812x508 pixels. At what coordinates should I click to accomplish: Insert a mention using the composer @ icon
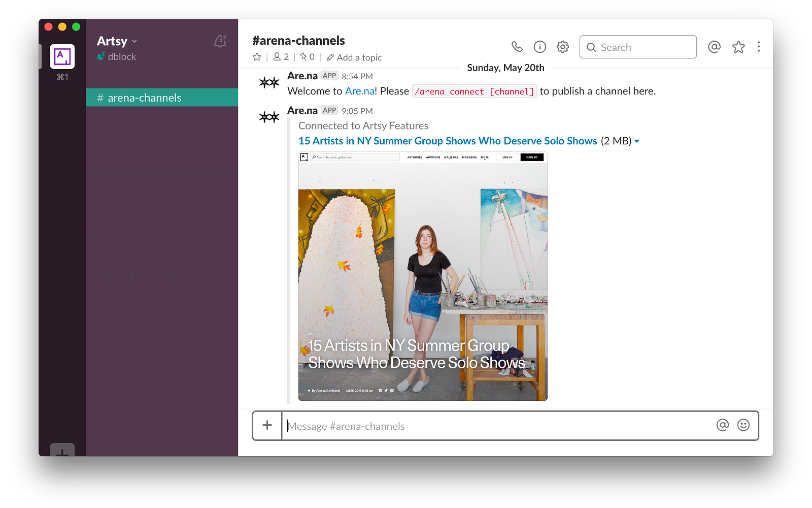[x=723, y=425]
